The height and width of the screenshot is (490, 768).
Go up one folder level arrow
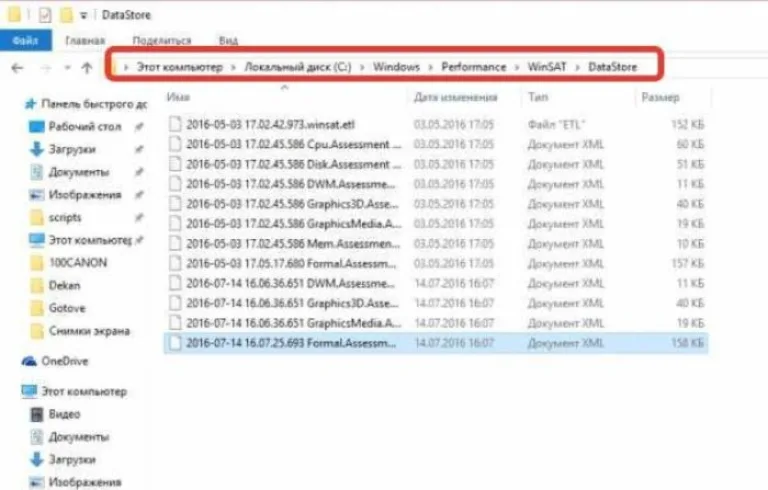87,68
